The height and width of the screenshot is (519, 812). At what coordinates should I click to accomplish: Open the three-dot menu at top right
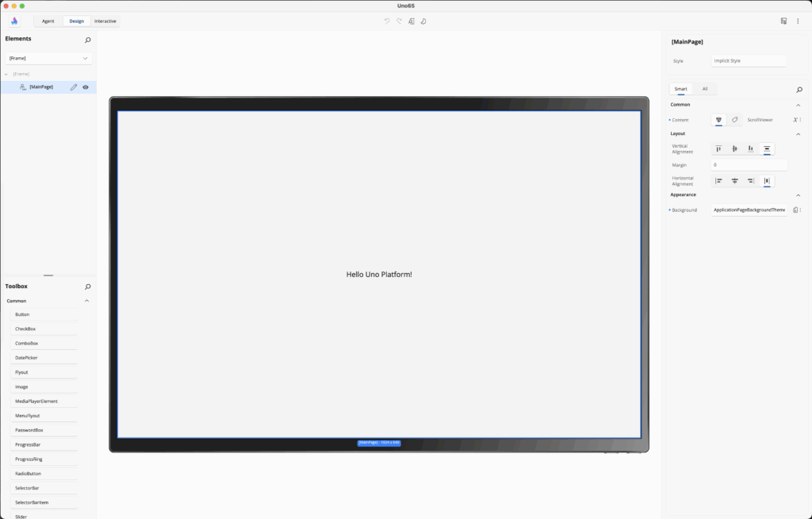(x=798, y=21)
